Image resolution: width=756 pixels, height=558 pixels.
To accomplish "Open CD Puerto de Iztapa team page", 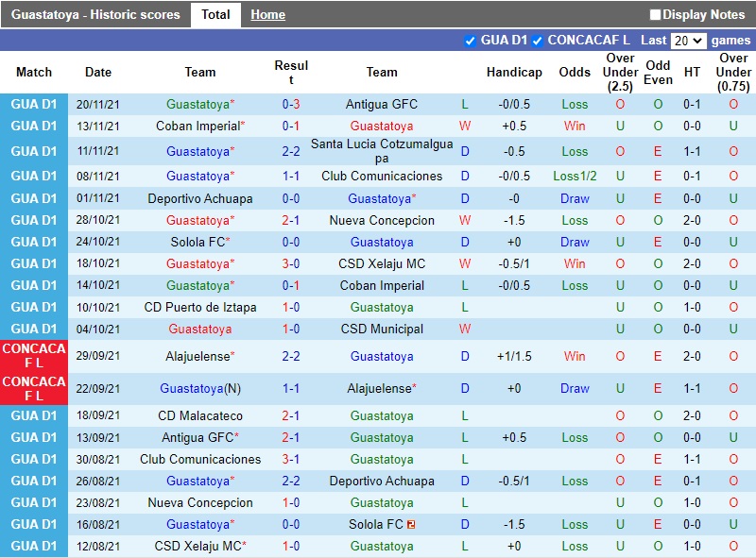I will tap(200, 307).
